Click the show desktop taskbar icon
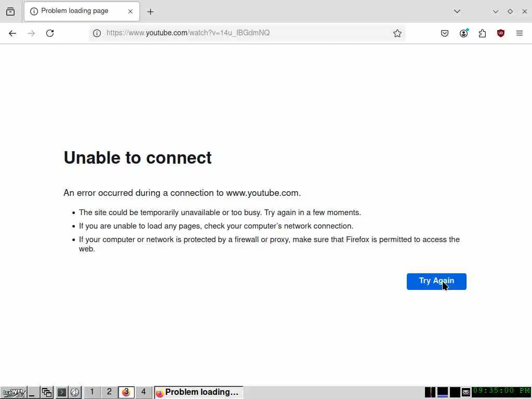This screenshot has width=532, height=399. (33, 393)
